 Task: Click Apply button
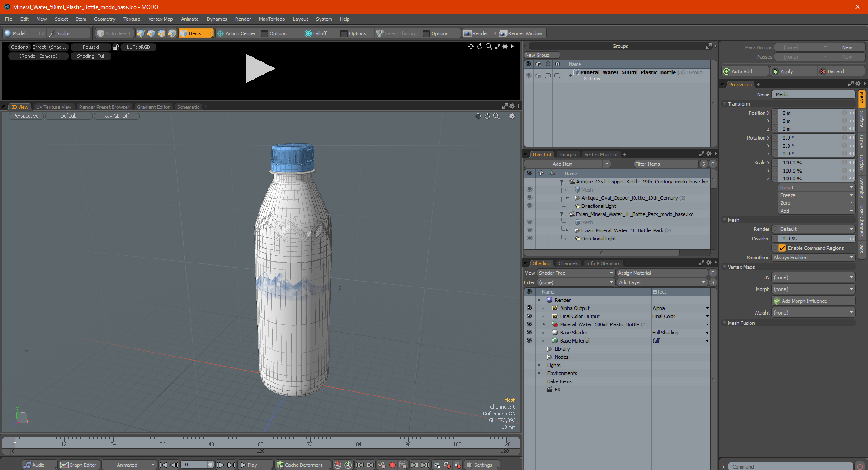pos(794,71)
